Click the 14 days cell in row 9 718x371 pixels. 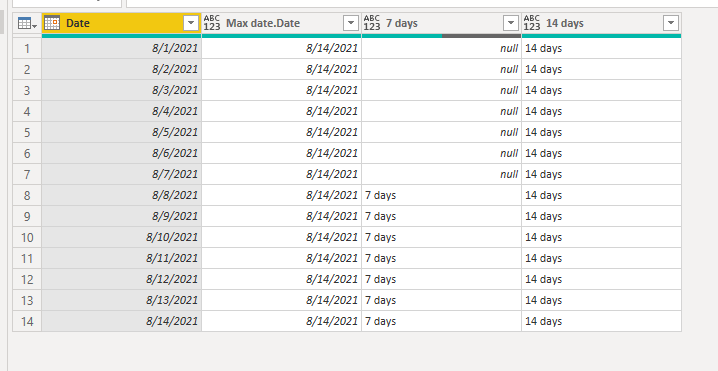601,216
